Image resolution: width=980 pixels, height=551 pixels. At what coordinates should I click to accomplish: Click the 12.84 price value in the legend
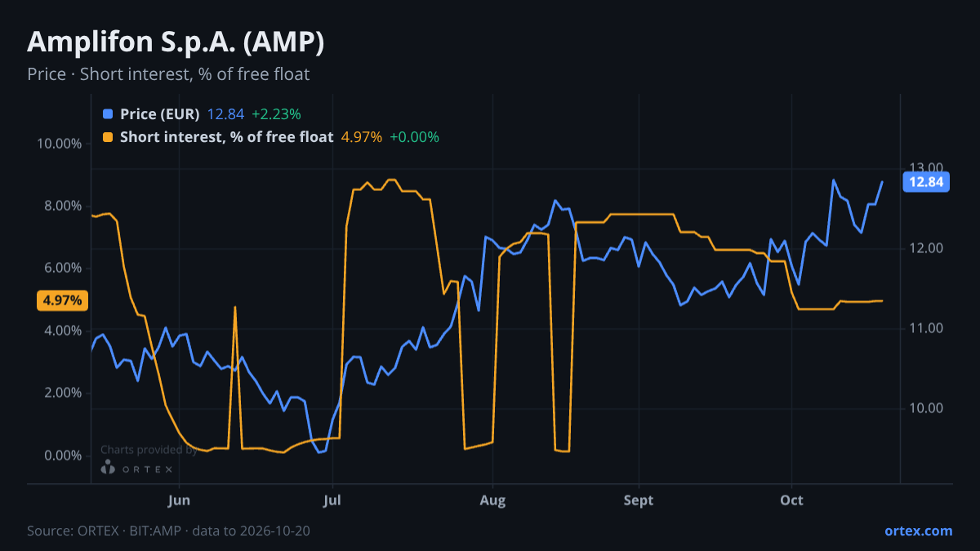pos(225,114)
